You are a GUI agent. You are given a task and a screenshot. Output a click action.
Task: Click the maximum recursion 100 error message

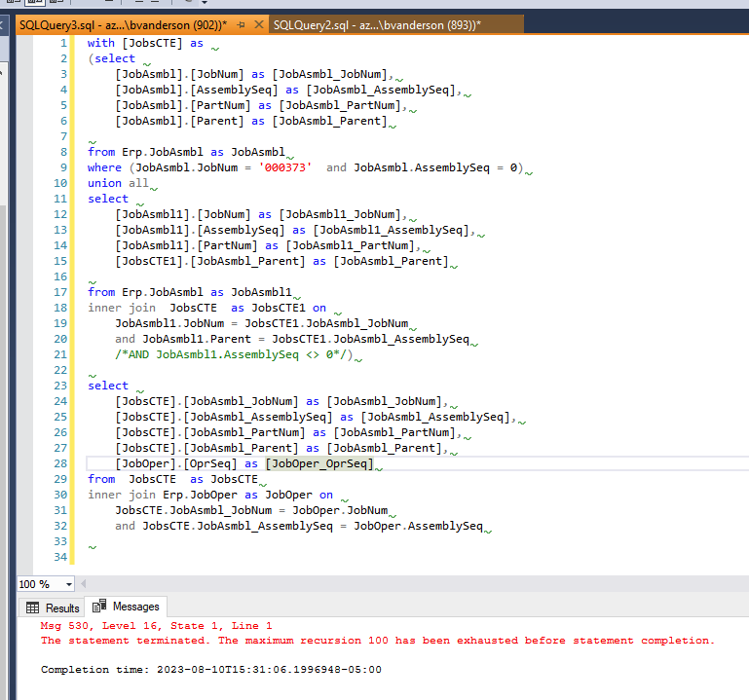(377, 641)
